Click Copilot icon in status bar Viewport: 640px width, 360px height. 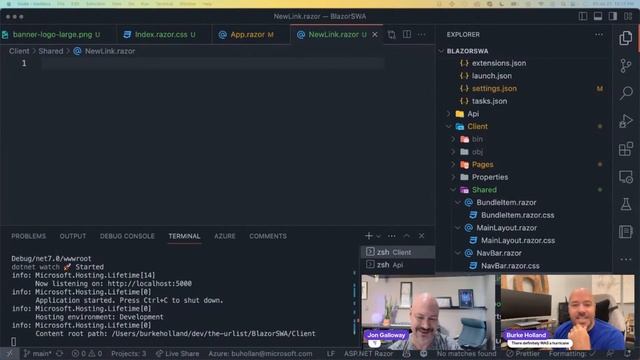(x=406, y=353)
